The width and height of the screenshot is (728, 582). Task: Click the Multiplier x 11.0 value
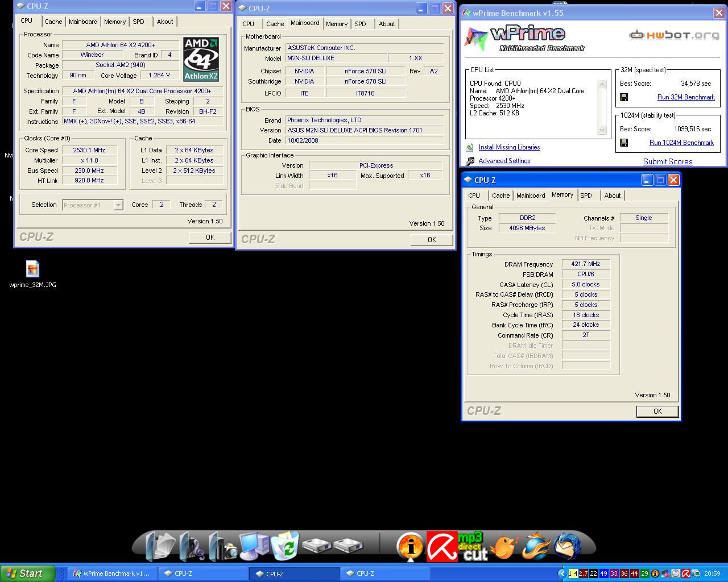point(89,160)
